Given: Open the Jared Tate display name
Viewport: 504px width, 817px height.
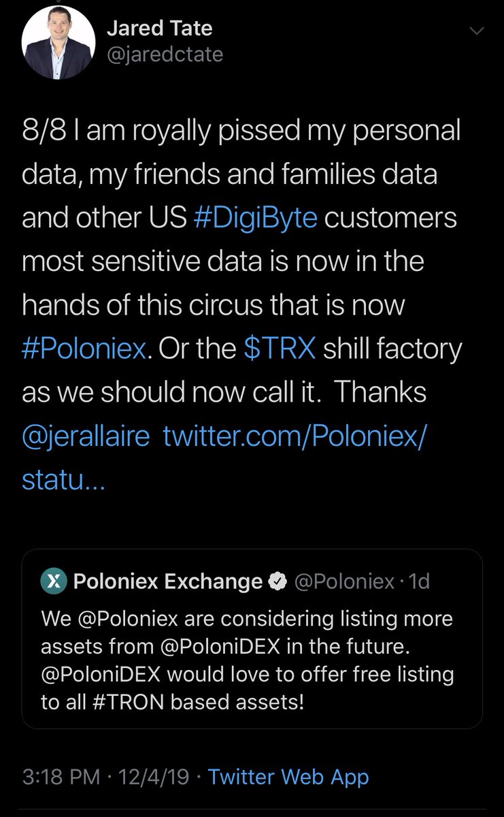Looking at the screenshot, I should coord(160,29).
